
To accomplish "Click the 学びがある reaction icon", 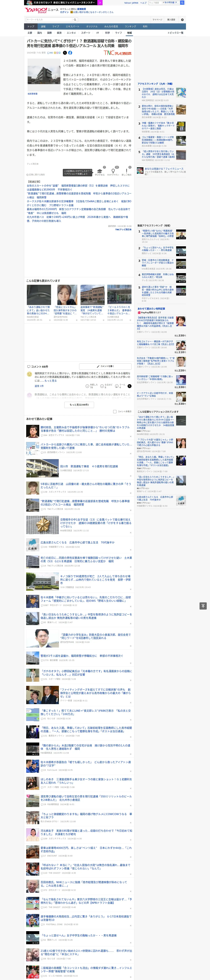I will [99, 171].
